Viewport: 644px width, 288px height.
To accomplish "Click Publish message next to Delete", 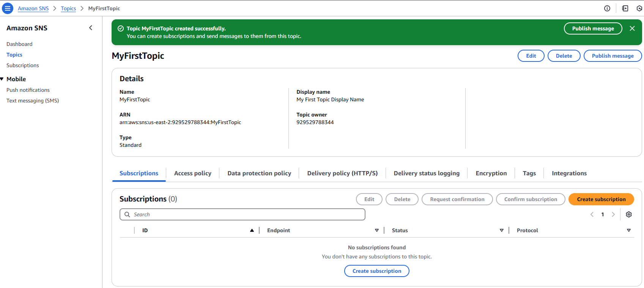I will pos(613,56).
